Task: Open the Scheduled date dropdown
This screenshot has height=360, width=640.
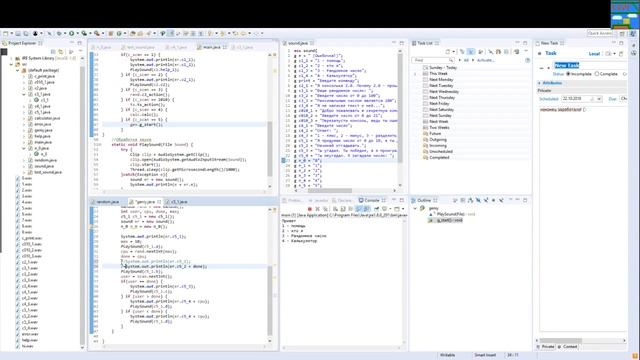Action: (x=599, y=99)
